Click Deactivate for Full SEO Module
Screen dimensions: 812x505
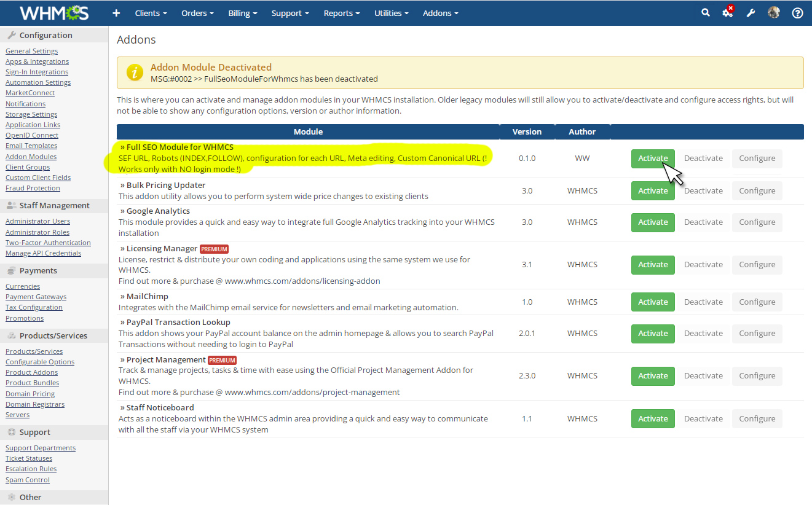703,159
